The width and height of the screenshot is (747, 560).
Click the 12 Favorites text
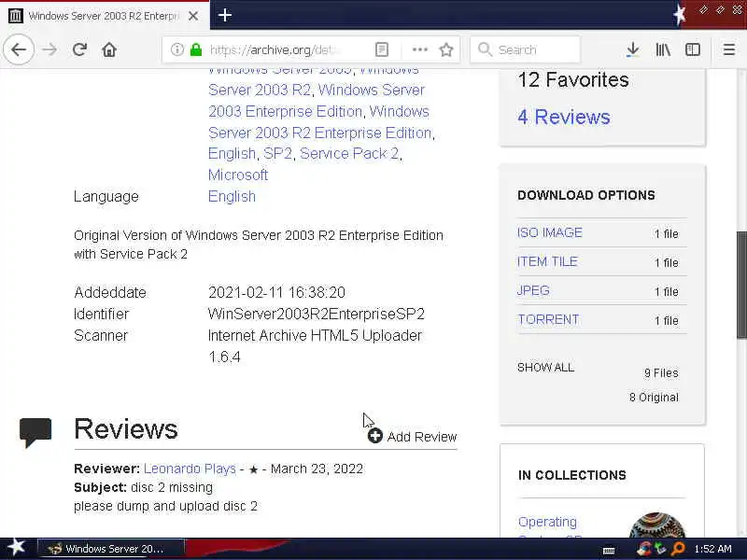(573, 79)
